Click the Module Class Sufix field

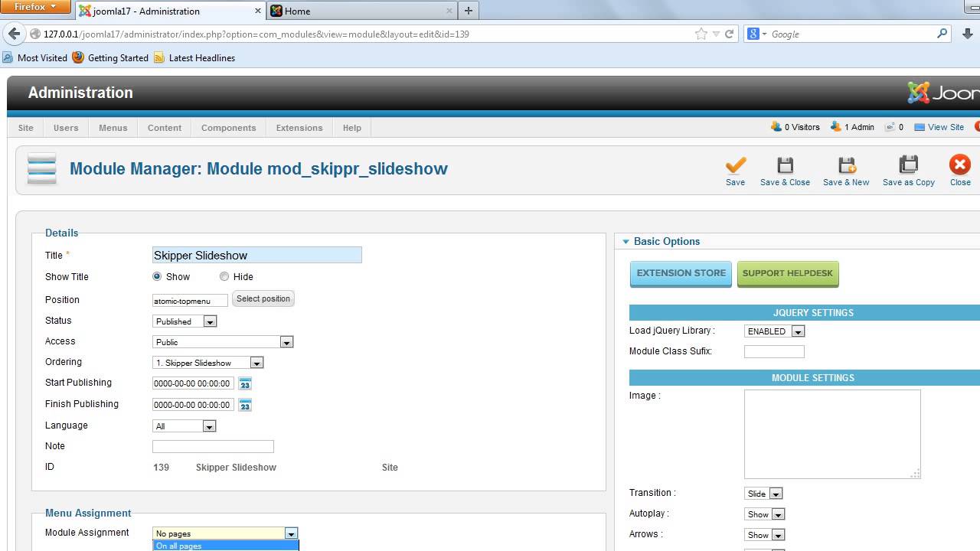point(774,352)
